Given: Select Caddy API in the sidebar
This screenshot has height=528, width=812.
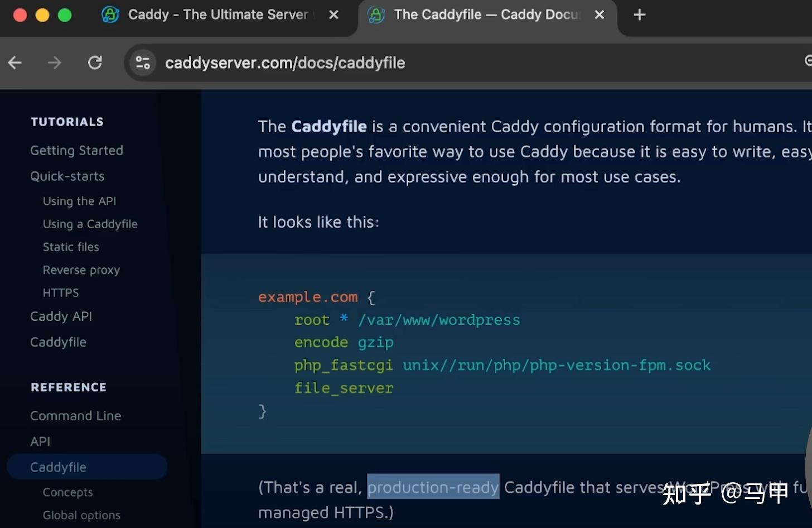Looking at the screenshot, I should (x=61, y=316).
